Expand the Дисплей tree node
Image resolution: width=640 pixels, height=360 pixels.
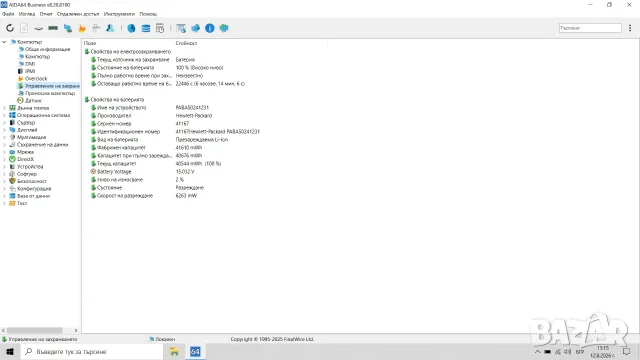coord(4,130)
